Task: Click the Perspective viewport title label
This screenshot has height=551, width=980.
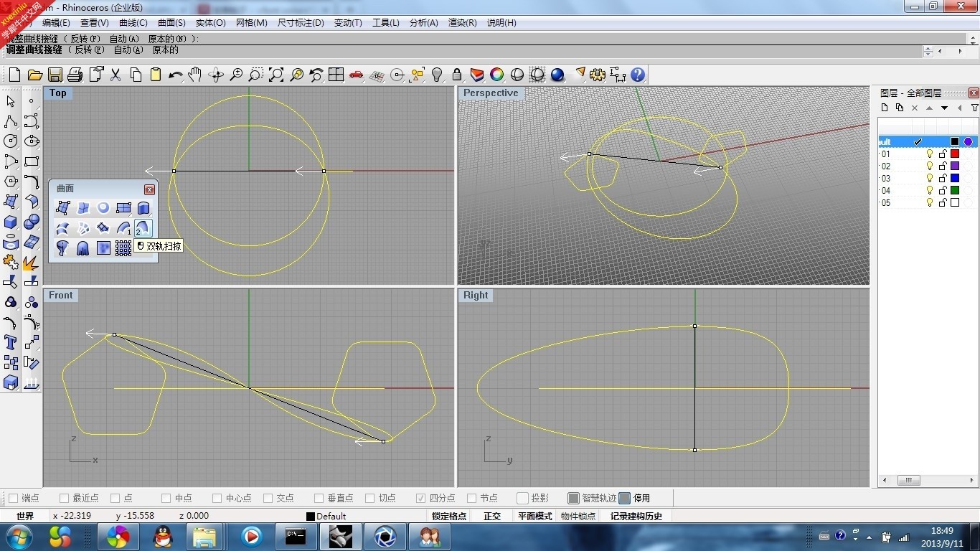Action: point(490,93)
